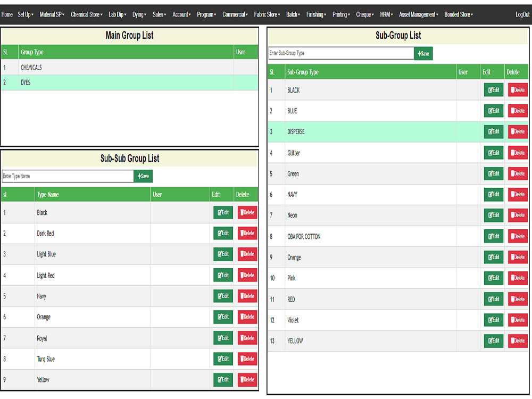
Task: Edit the Royal type
Action: [x=223, y=338]
